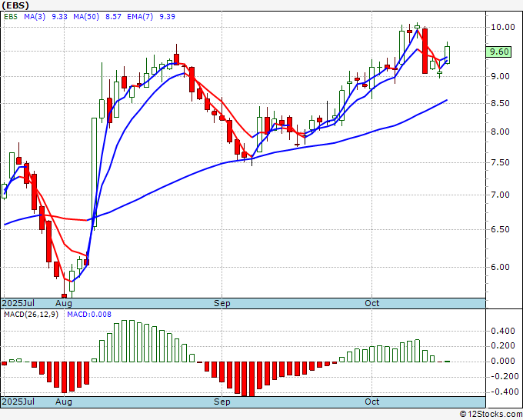523x420 pixels.
Task: Click the Aug label on MACD axis
Action: (64, 402)
